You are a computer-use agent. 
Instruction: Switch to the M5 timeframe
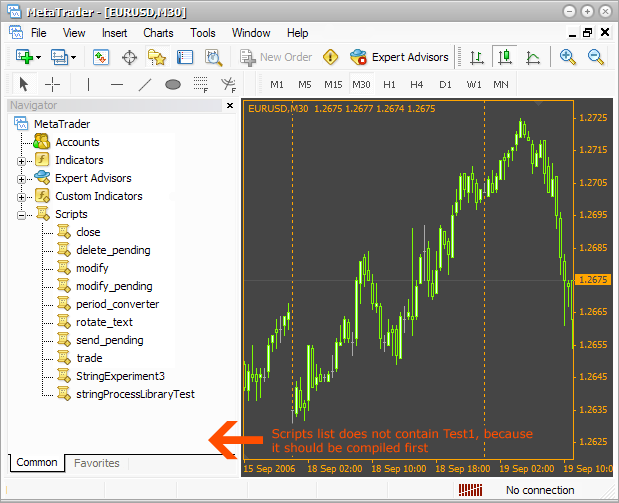(x=305, y=84)
